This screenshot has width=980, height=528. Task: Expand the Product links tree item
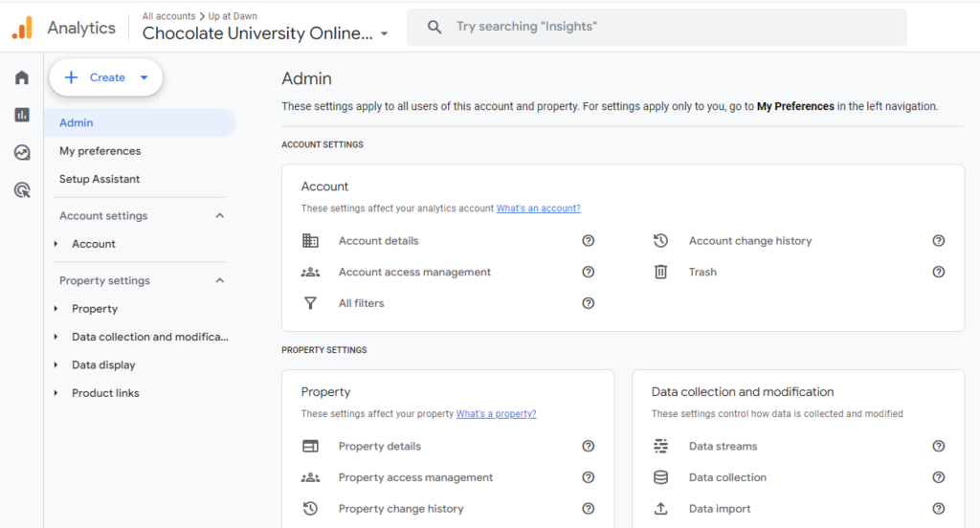click(x=56, y=393)
